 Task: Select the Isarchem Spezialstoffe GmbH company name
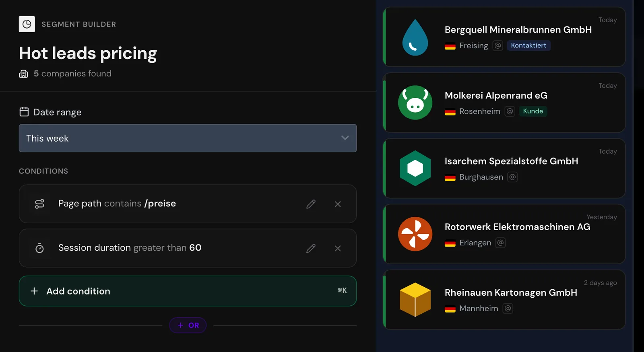point(511,161)
